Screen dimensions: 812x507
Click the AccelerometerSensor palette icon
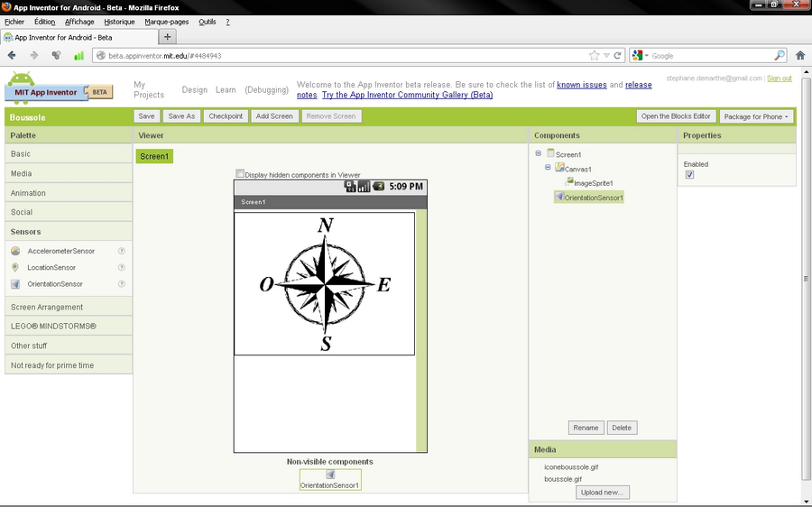click(15, 251)
